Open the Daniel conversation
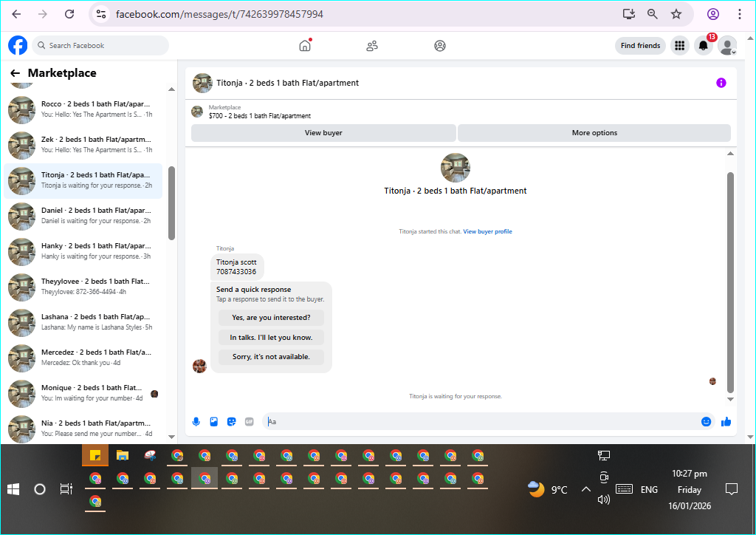 pyautogui.click(x=83, y=216)
